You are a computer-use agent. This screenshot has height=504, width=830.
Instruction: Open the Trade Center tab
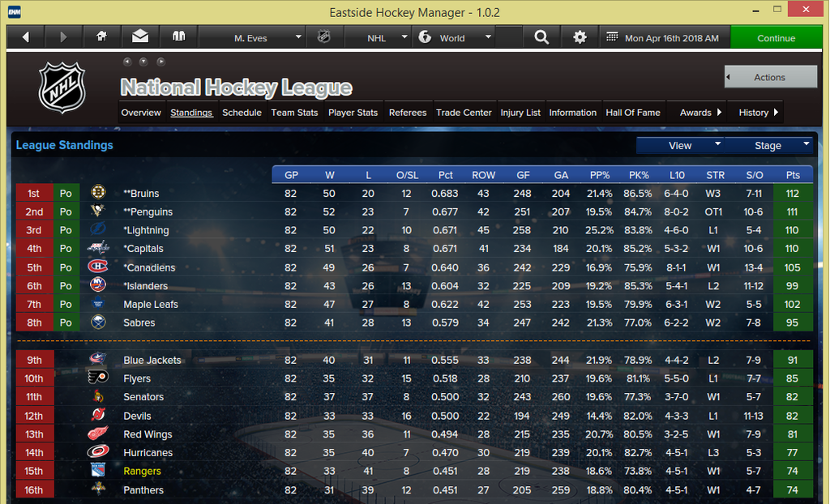point(464,113)
